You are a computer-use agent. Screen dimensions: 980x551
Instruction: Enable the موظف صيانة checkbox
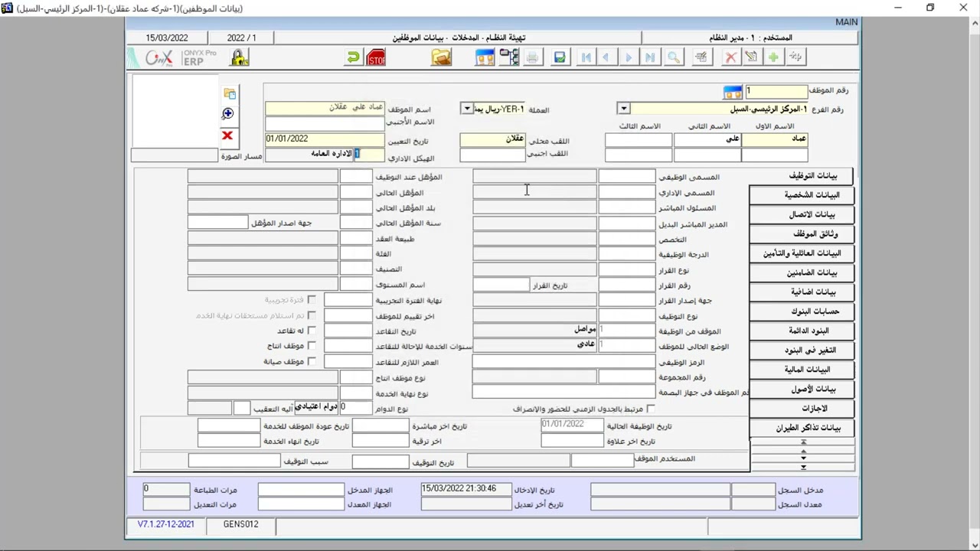pyautogui.click(x=312, y=361)
